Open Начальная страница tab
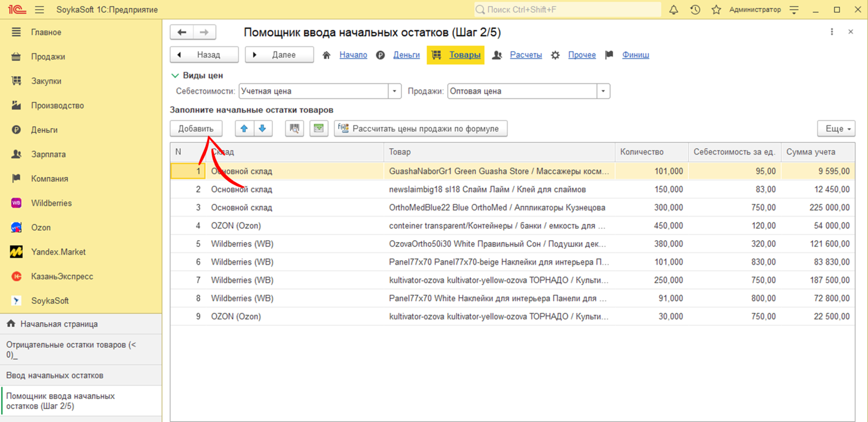The width and height of the screenshot is (868, 422). [x=81, y=324]
